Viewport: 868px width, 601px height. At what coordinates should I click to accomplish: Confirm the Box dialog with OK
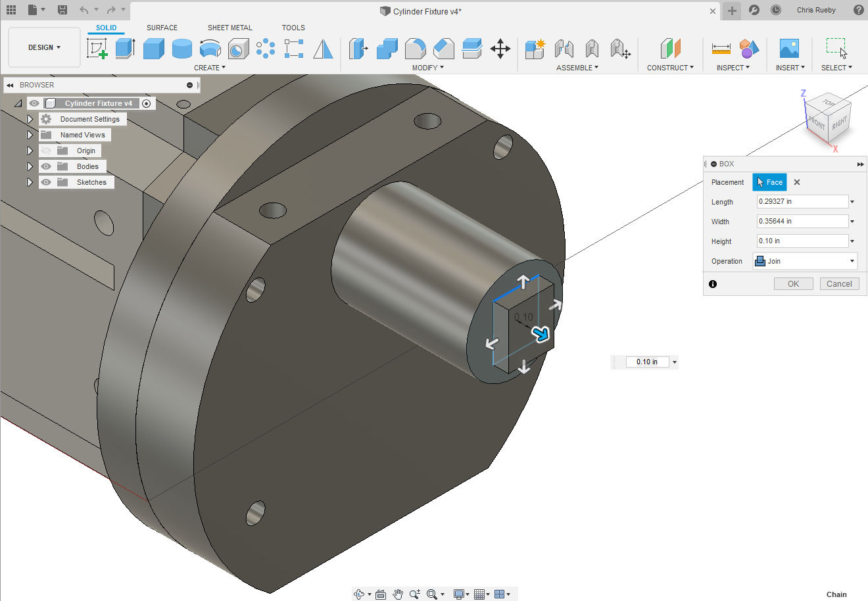[x=794, y=284]
